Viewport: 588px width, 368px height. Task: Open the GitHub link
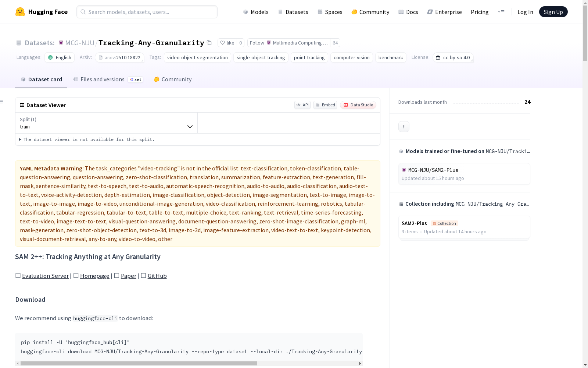pyautogui.click(x=157, y=276)
